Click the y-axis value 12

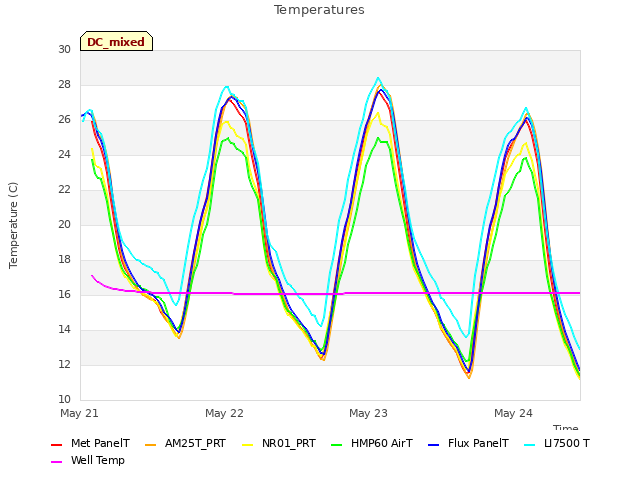pyautogui.click(x=64, y=364)
